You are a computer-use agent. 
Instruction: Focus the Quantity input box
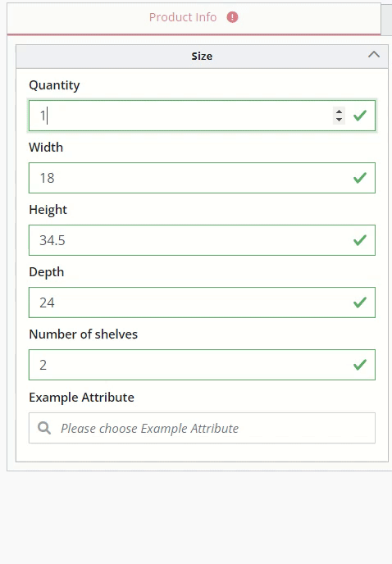[202, 116]
